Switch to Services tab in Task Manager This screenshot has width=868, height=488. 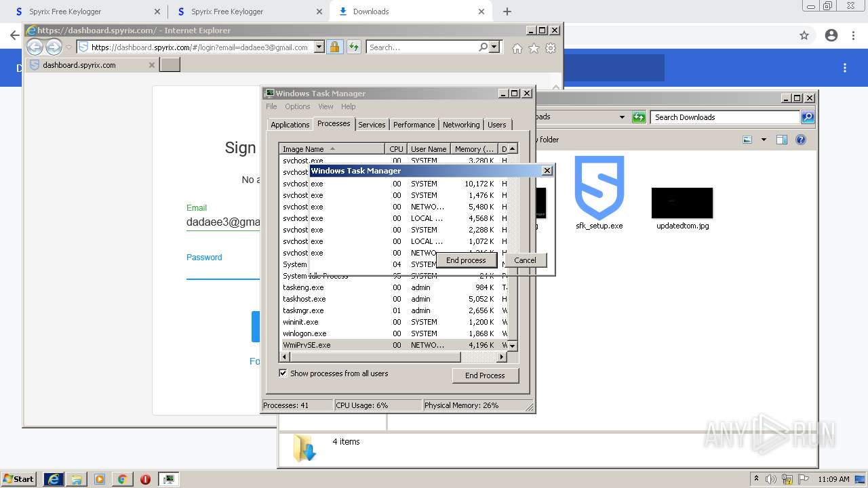(372, 125)
